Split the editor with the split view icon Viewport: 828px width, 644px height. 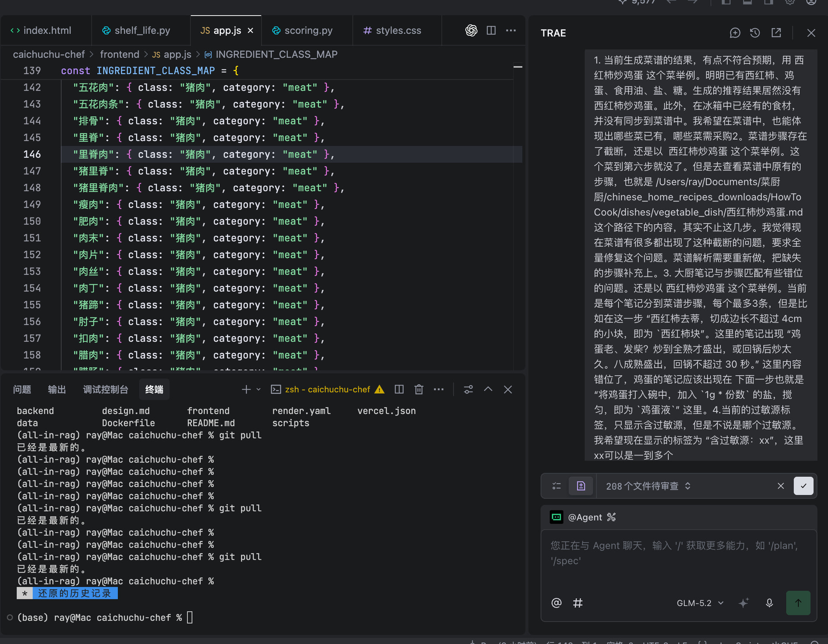tap(491, 30)
